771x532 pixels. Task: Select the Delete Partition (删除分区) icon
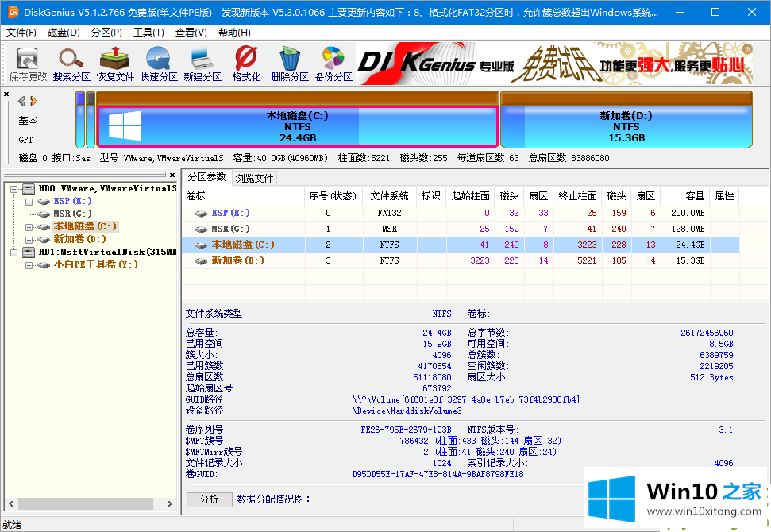click(x=290, y=64)
